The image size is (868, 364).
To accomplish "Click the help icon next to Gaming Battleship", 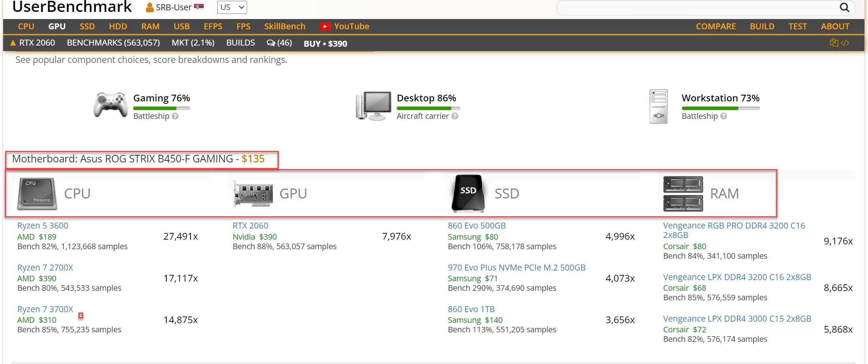I will tap(175, 116).
